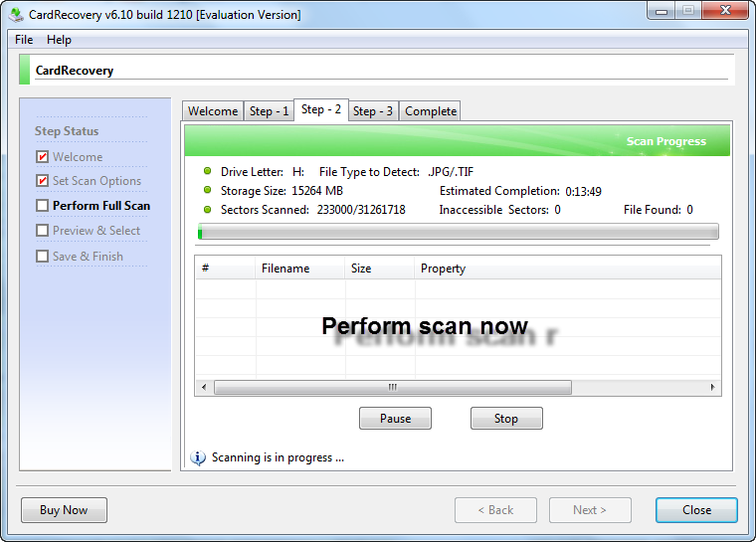The width and height of the screenshot is (756, 542).
Task: Switch to the Step - 1 tab
Action: pyautogui.click(x=269, y=111)
